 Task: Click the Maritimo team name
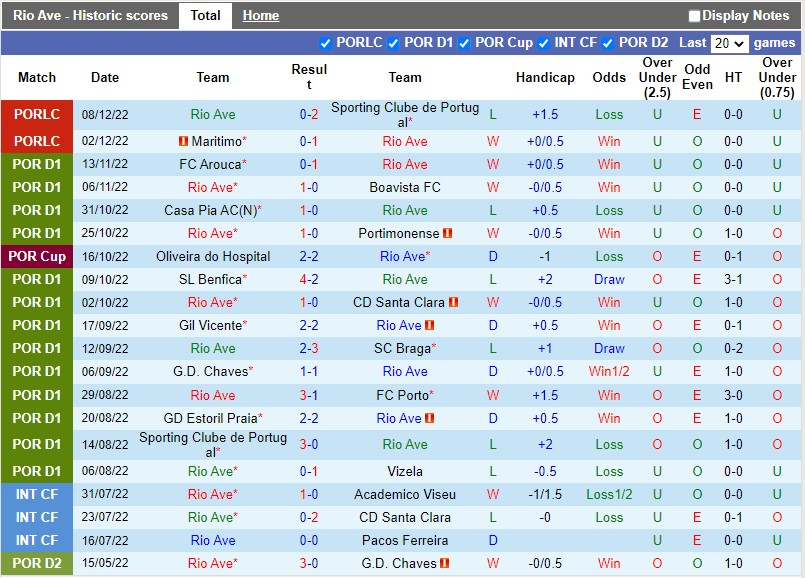click(x=216, y=141)
